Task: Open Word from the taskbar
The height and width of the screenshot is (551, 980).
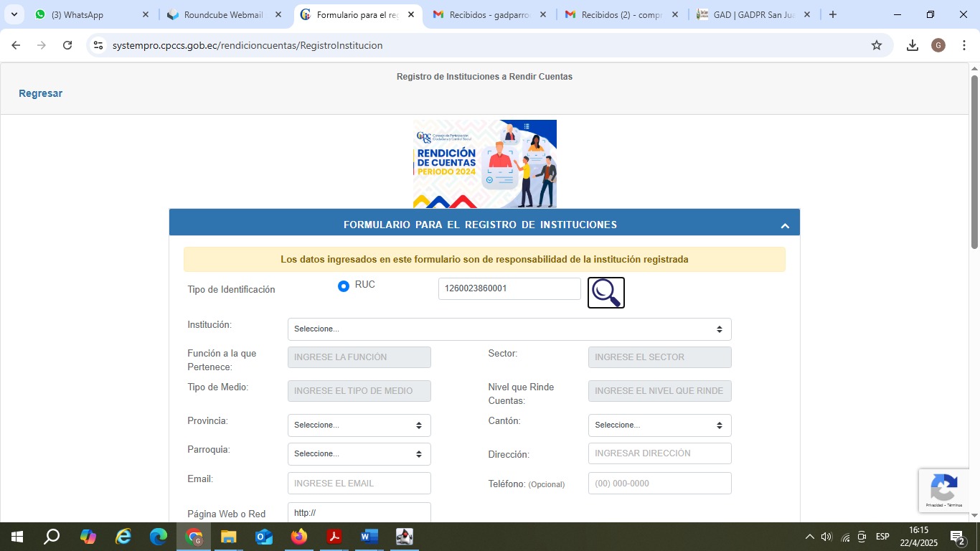Action: point(369,537)
